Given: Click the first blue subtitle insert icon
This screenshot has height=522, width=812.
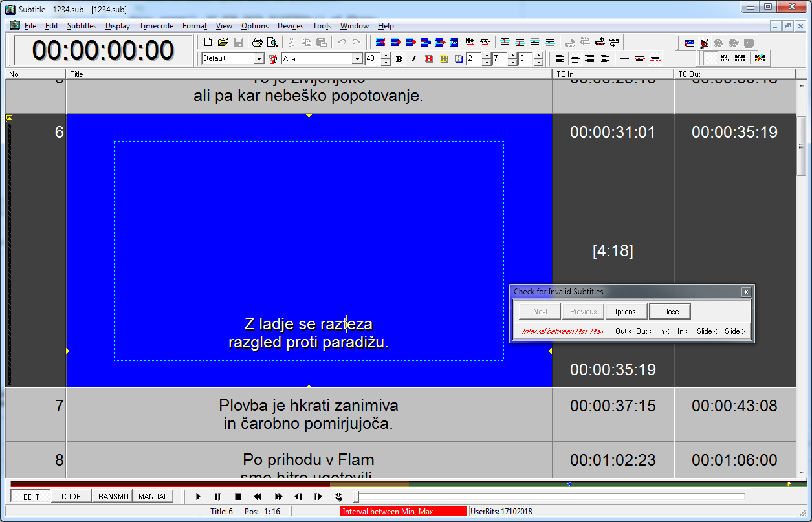Looking at the screenshot, I should [x=380, y=42].
